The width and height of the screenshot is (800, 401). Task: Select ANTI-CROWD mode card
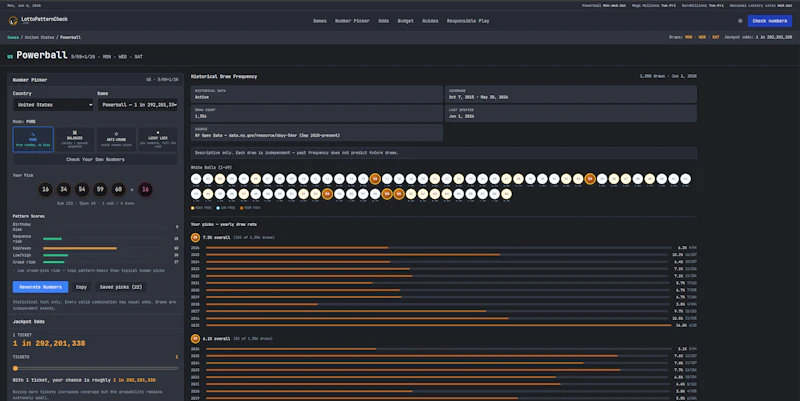pyautogui.click(x=116, y=139)
